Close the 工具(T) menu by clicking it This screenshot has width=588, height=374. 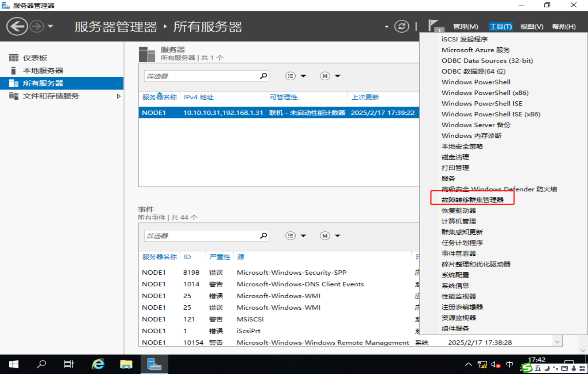[500, 27]
